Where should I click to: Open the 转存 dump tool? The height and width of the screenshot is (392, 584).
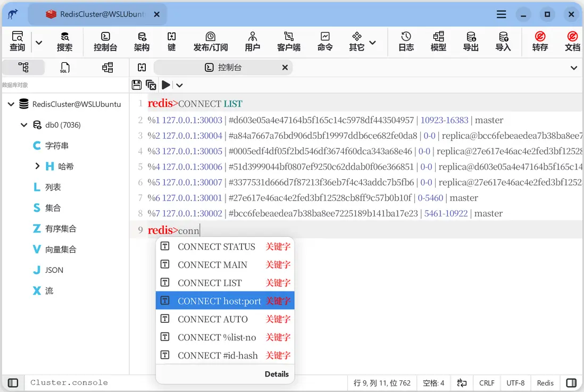(x=540, y=41)
